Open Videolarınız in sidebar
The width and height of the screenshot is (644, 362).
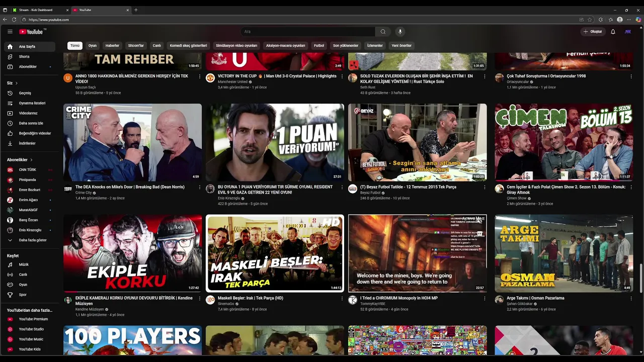click(30, 113)
